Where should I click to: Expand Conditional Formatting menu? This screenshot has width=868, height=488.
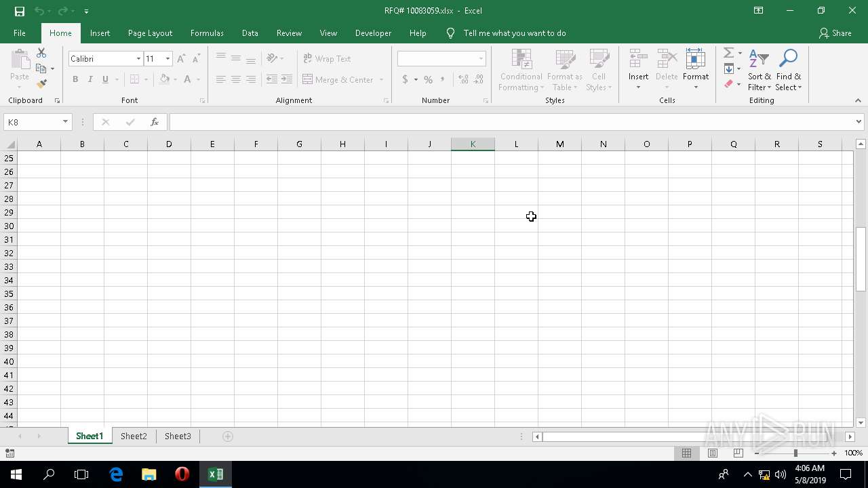click(521, 70)
